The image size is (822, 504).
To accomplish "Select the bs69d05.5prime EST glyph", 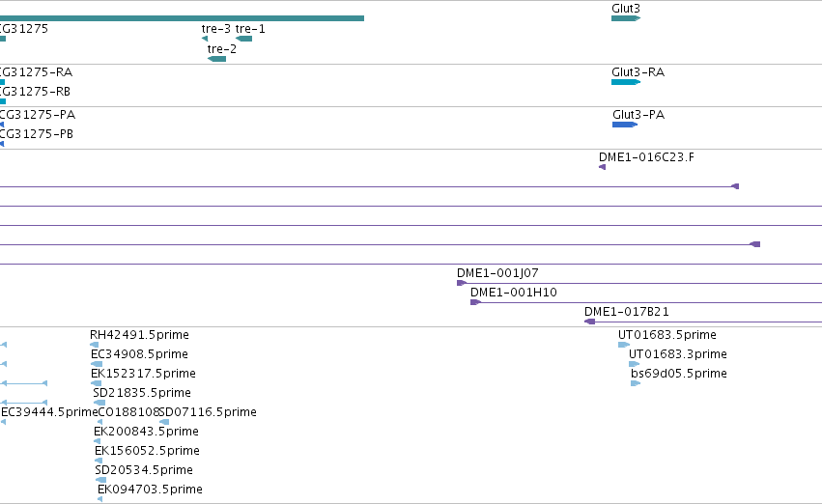I will [x=636, y=383].
